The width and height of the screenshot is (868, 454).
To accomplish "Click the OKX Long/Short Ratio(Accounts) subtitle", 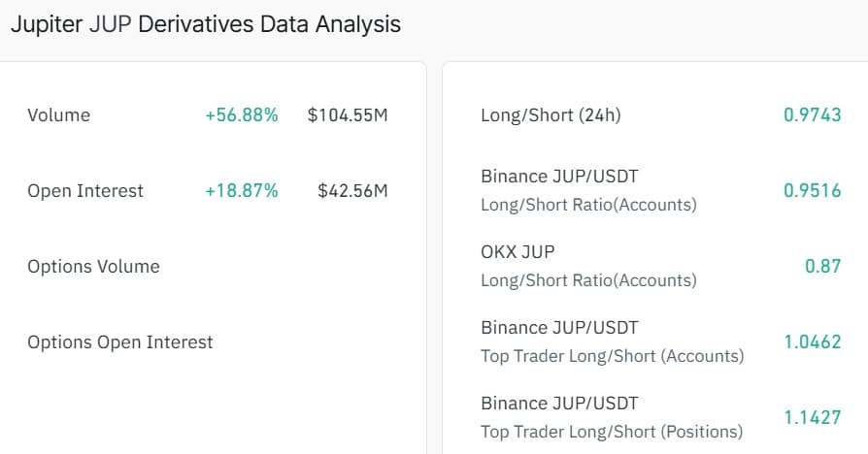I will point(588,280).
